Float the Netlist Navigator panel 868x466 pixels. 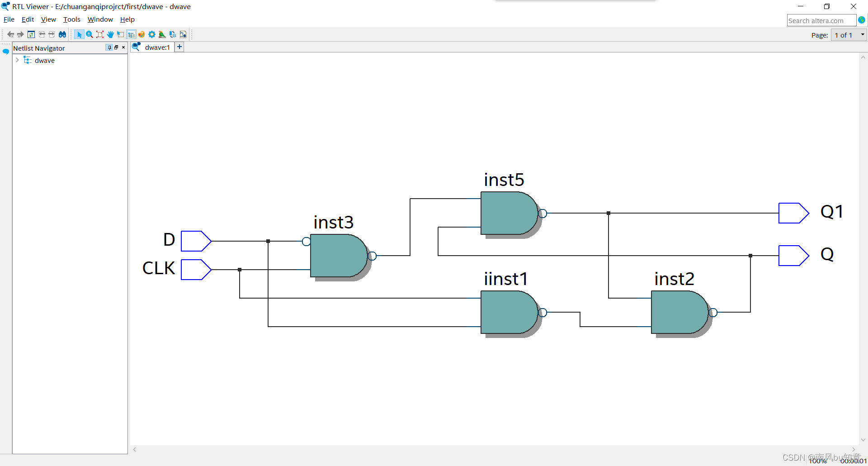click(116, 48)
